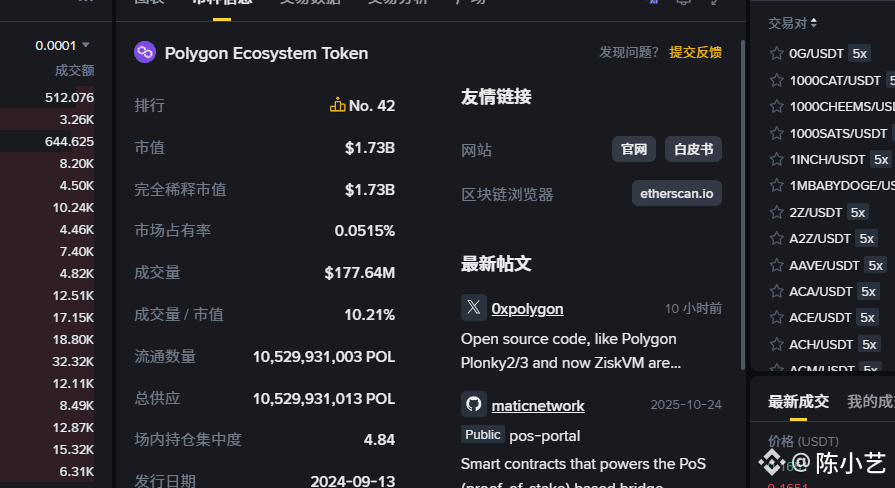
Task: Open the 官网 website button
Action: (x=634, y=149)
